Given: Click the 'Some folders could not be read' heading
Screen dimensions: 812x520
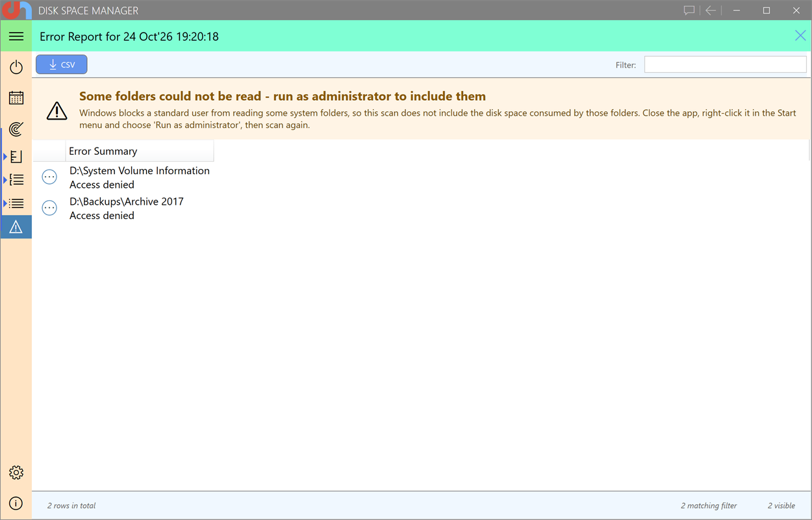Looking at the screenshot, I should 283,96.
